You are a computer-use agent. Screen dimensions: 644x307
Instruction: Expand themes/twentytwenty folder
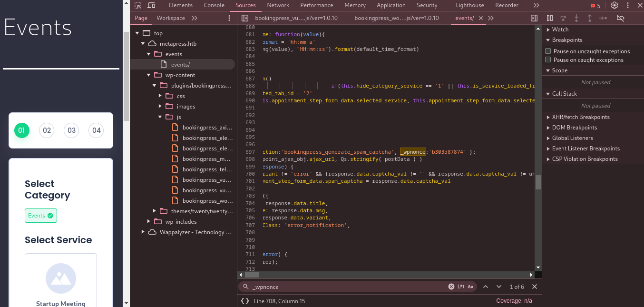(155, 211)
